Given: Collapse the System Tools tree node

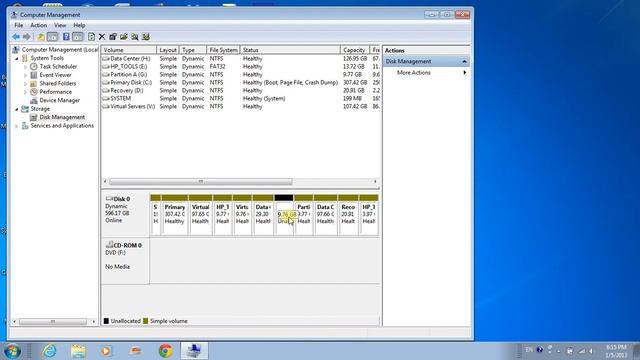Looking at the screenshot, I should 17,58.
